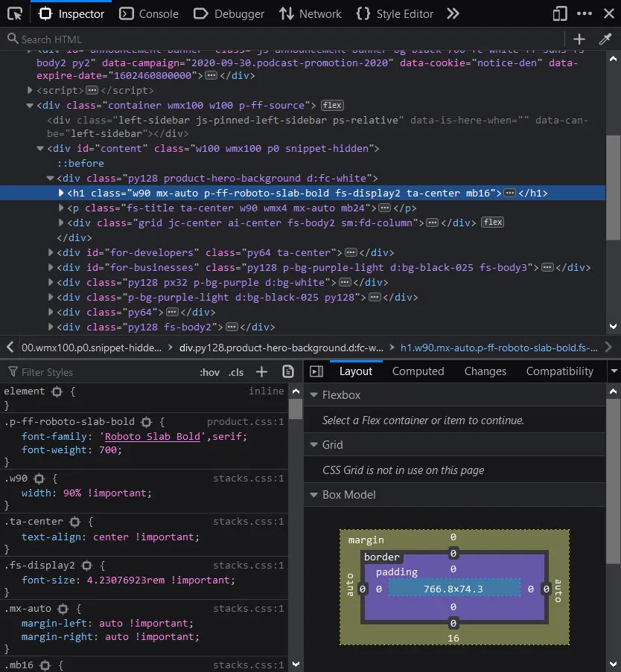Click 'Roboto Slab Bold' font-family value
Viewport: 621px width, 672px height.
click(x=152, y=436)
